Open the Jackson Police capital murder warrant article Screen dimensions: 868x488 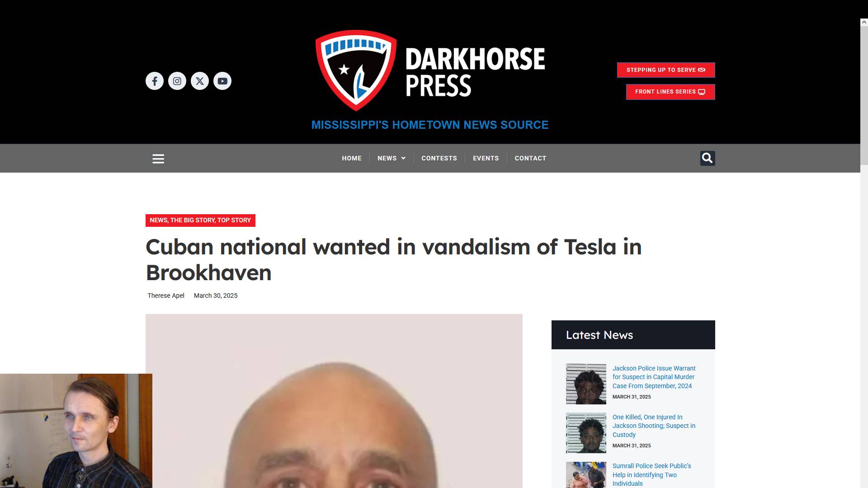pos(654,377)
